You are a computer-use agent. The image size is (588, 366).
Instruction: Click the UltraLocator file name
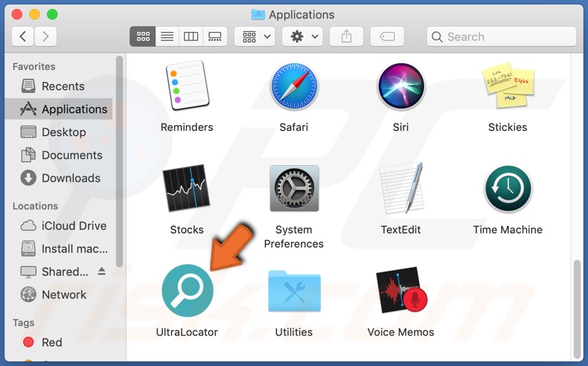187,333
